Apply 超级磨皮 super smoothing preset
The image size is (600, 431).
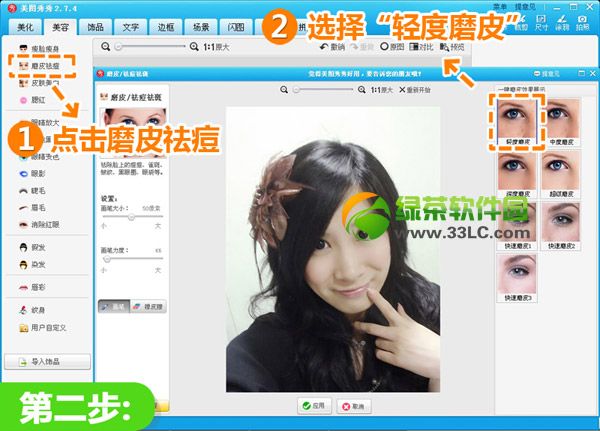click(x=561, y=175)
